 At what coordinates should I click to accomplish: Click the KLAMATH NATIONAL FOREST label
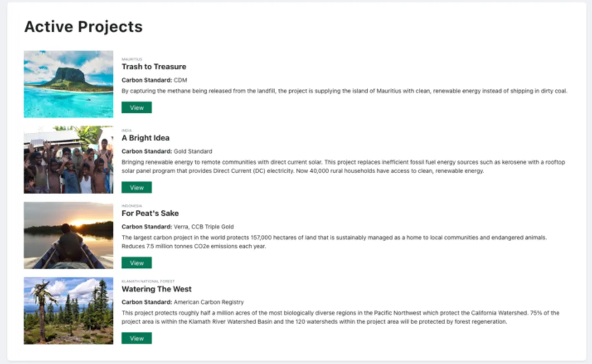(148, 281)
